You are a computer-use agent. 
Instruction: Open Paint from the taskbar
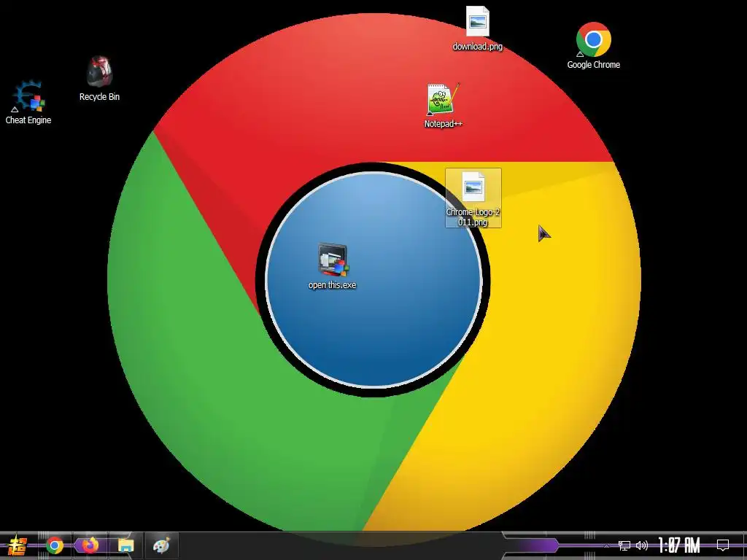161,545
